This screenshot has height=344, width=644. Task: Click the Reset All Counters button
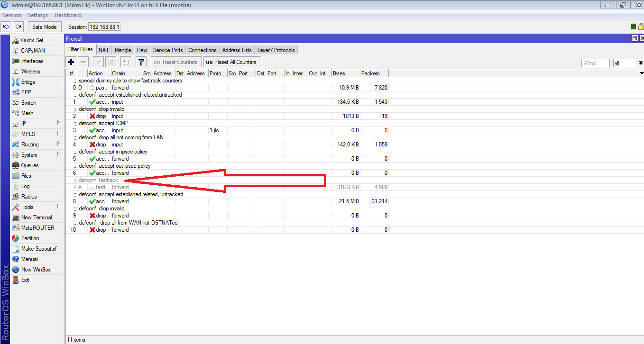(232, 62)
